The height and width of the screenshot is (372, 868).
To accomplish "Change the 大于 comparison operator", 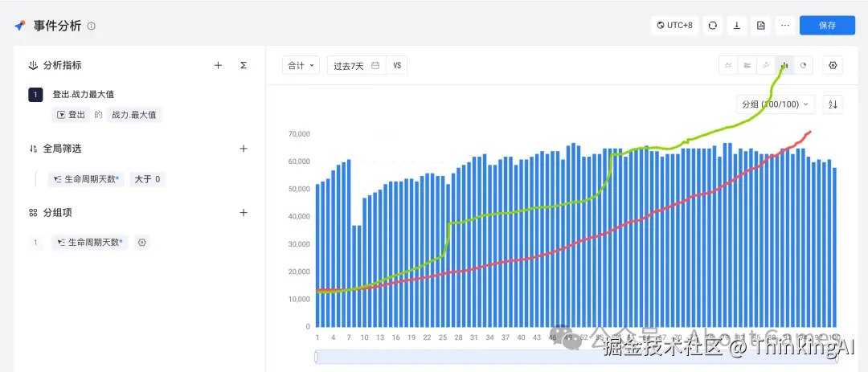I will [143, 179].
